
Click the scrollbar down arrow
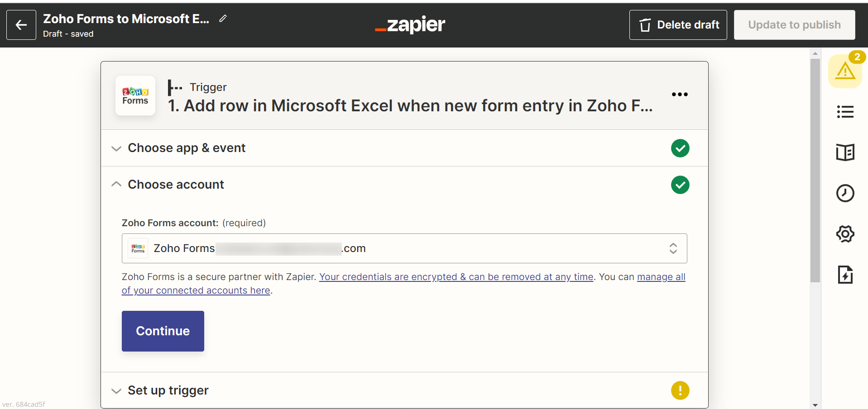[x=815, y=405]
